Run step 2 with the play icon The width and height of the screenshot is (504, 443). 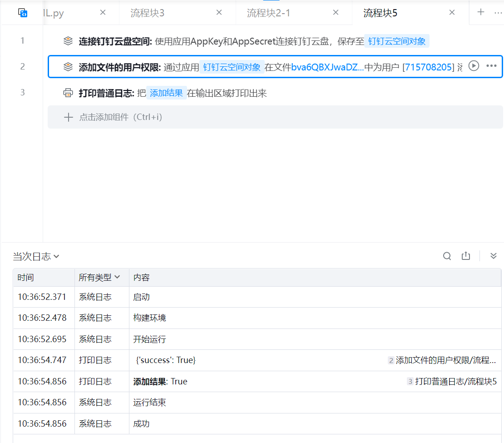click(x=474, y=66)
